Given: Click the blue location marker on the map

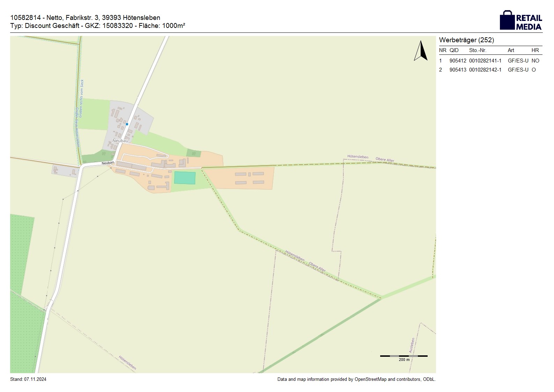Looking at the screenshot, I should [127, 124].
